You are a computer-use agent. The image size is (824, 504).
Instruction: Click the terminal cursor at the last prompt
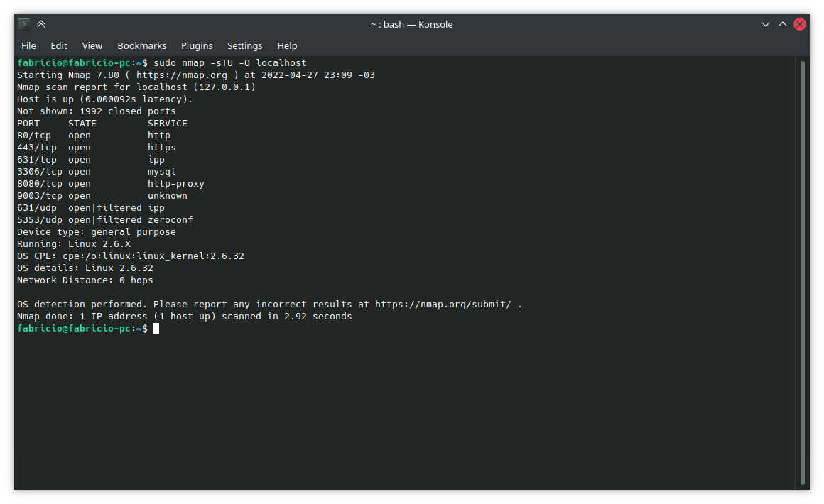[x=156, y=329]
